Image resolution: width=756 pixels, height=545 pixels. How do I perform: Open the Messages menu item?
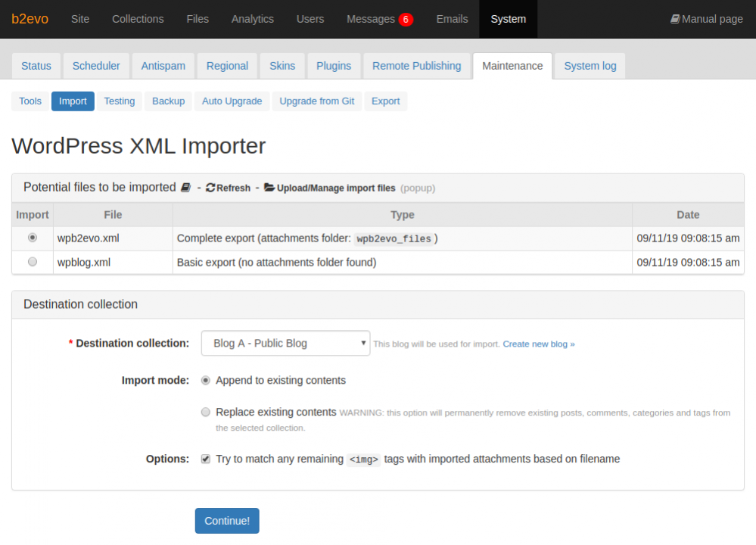pos(371,19)
